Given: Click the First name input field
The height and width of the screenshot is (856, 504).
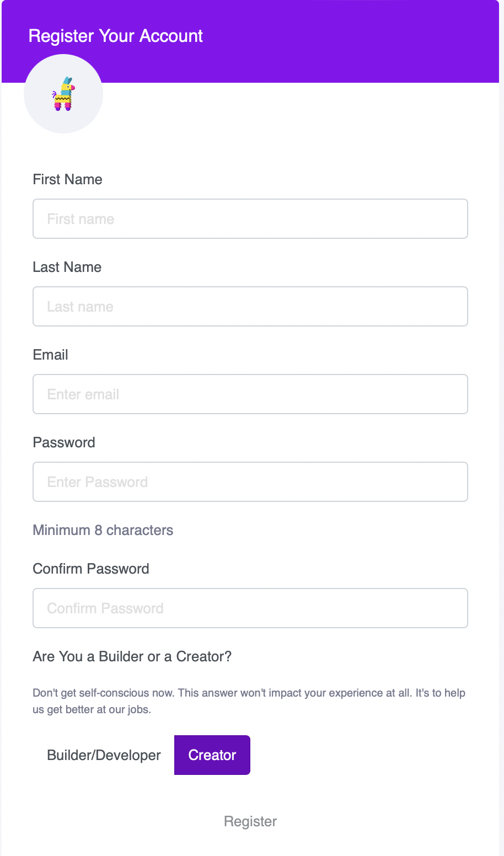Looking at the screenshot, I should tap(250, 219).
